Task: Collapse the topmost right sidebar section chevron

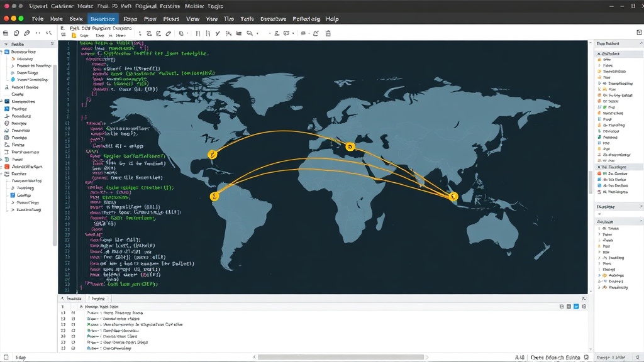Action: click(641, 43)
